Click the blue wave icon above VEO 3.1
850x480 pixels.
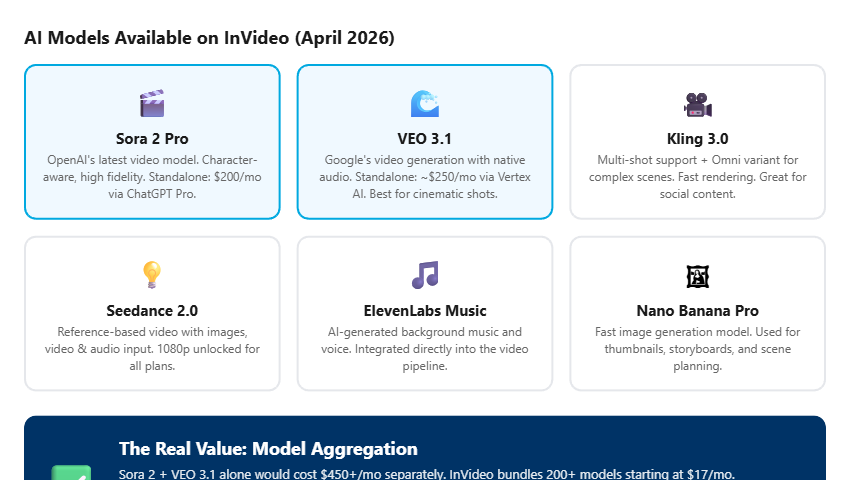tap(424, 103)
